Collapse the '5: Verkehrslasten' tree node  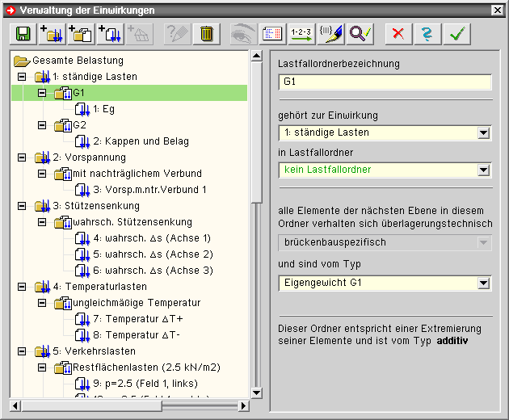(x=22, y=351)
